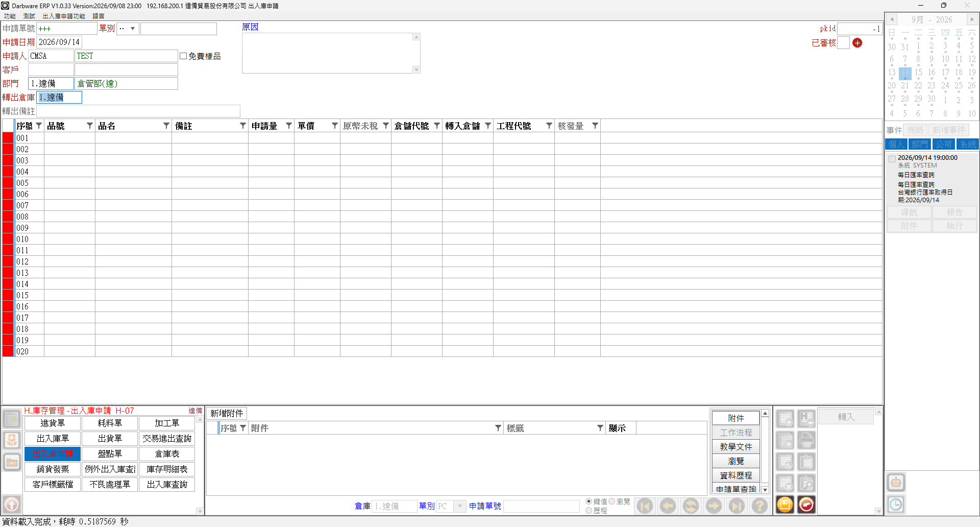Open the 品號 column filter
The height and width of the screenshot is (527, 980).
pyautogui.click(x=90, y=126)
